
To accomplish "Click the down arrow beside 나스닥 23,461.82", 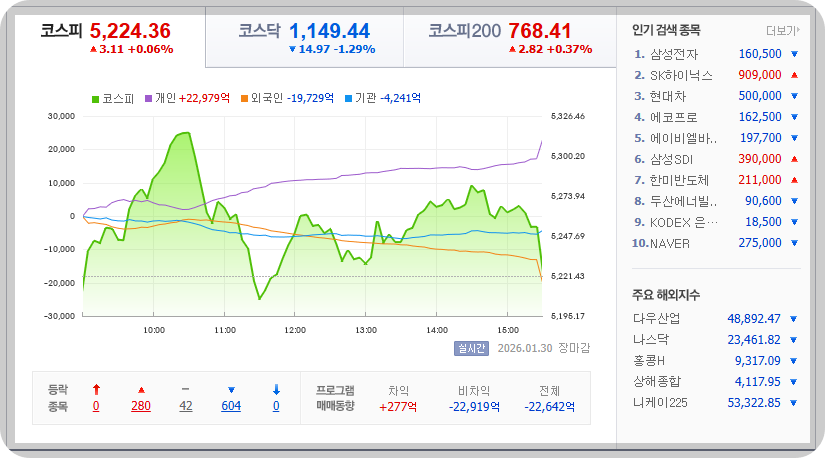I will (x=793, y=340).
